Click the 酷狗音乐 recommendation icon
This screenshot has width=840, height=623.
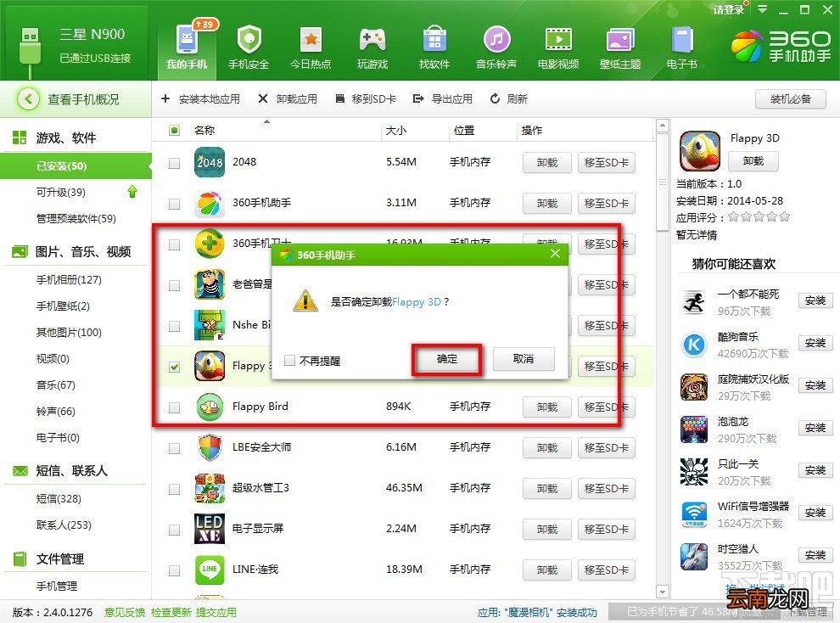point(694,345)
